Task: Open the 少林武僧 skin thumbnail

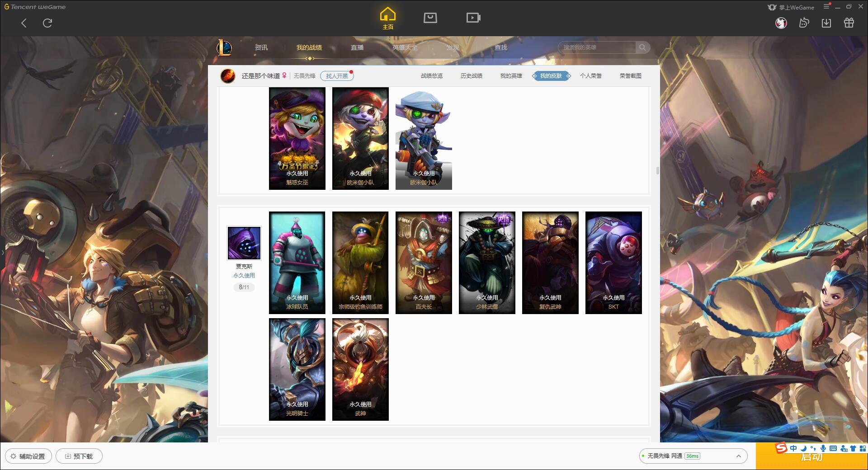Action: 487,263
